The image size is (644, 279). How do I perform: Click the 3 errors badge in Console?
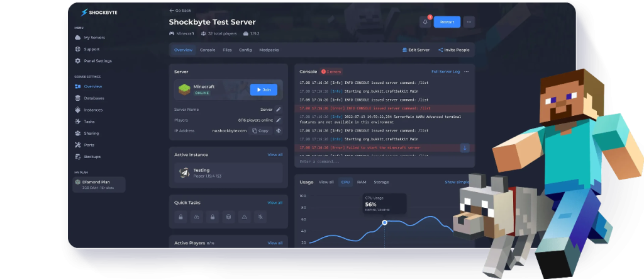[x=331, y=72]
